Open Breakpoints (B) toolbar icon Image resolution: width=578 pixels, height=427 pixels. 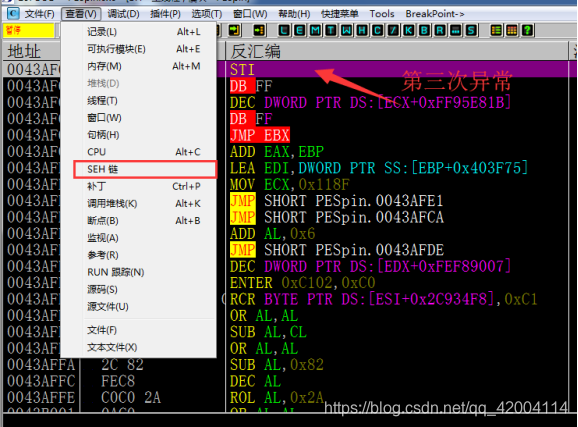424,30
